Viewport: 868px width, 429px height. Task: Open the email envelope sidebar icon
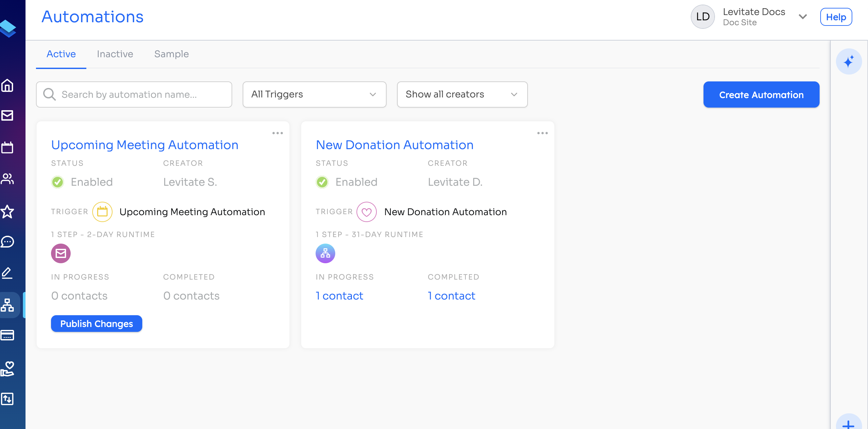pos(8,116)
